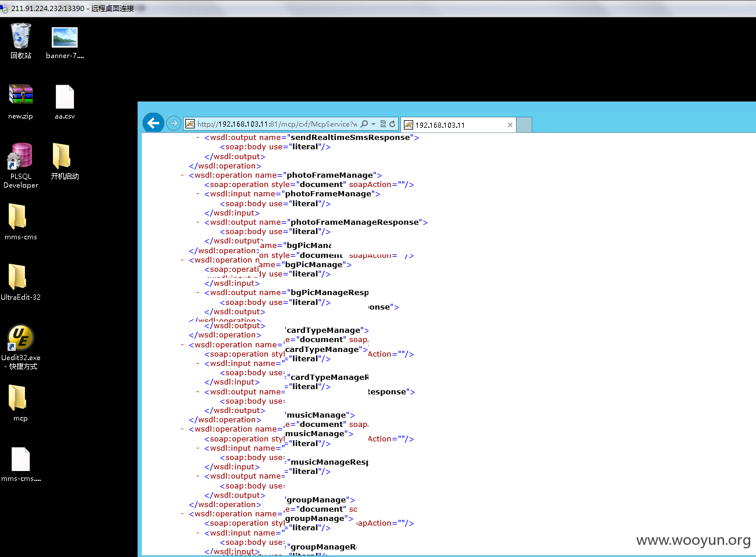The image size is (756, 557).
Task: Collapse the photoFrameManage operation node
Action: tap(182, 175)
